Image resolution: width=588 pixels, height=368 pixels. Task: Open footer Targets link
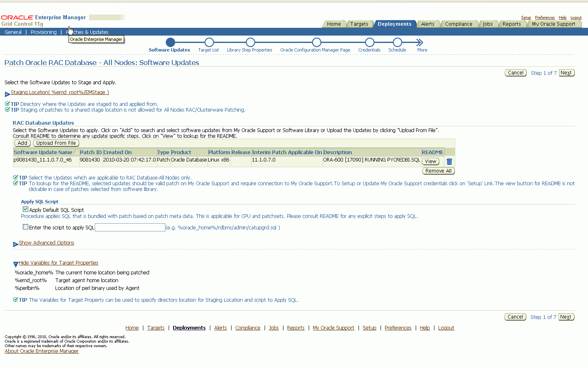point(156,328)
